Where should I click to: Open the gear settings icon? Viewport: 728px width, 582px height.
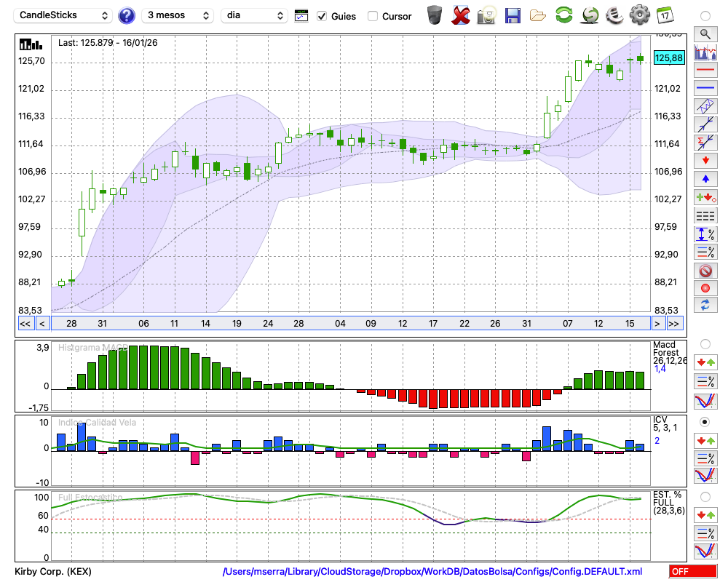point(639,15)
